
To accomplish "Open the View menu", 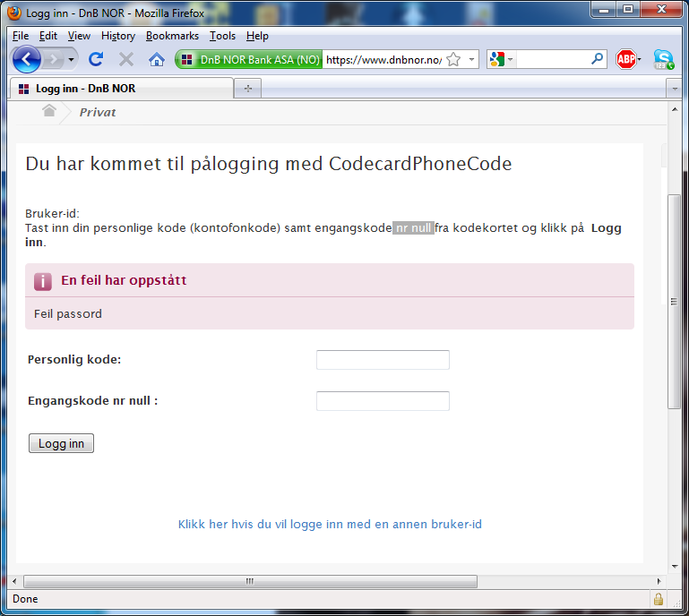I will (79, 36).
